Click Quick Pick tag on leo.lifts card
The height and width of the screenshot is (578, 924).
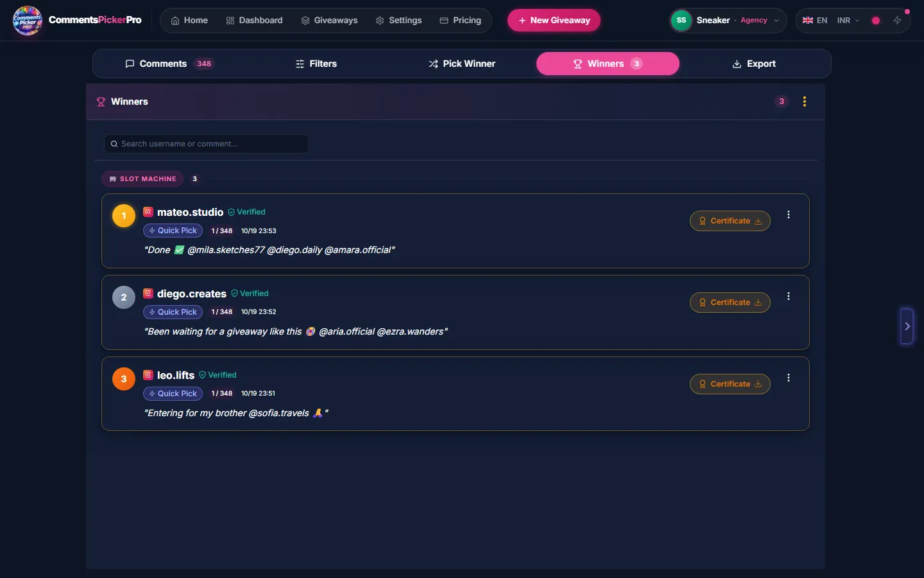[173, 394]
